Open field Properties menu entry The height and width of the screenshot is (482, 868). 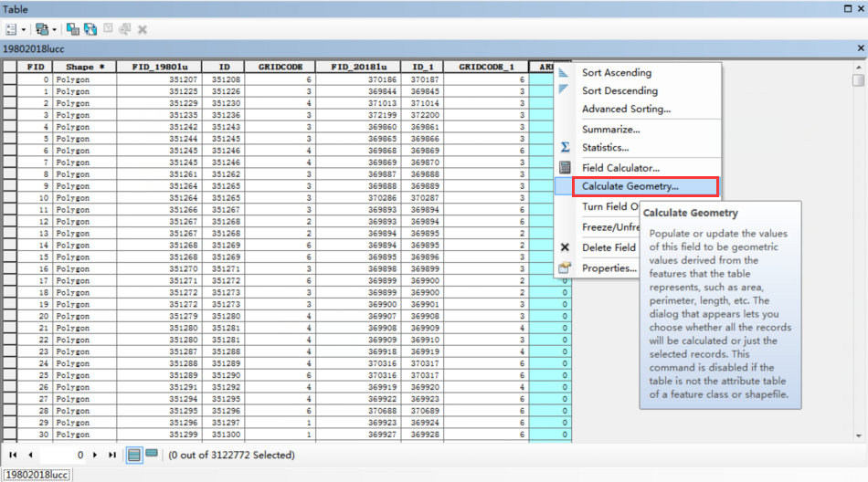(x=609, y=267)
